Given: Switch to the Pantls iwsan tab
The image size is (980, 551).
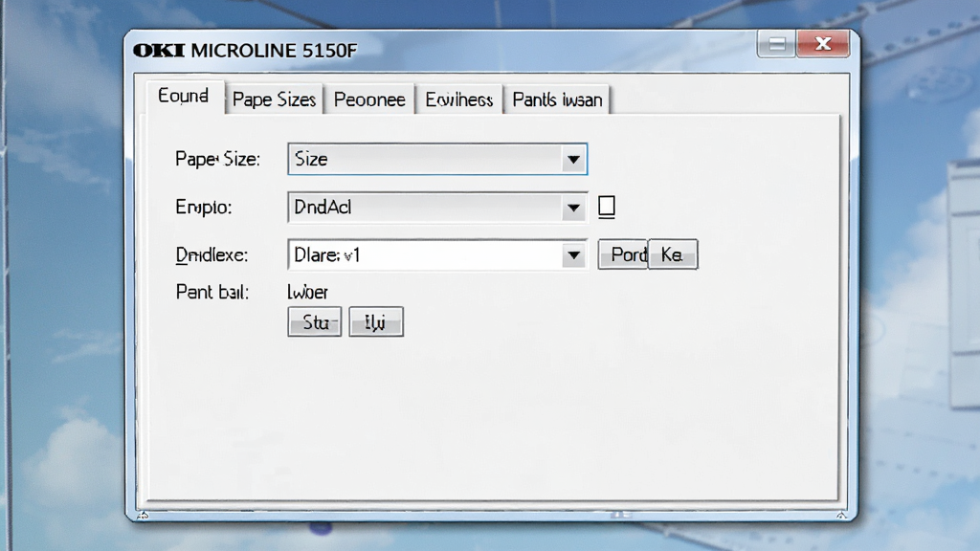Looking at the screenshot, I should pyautogui.click(x=557, y=99).
